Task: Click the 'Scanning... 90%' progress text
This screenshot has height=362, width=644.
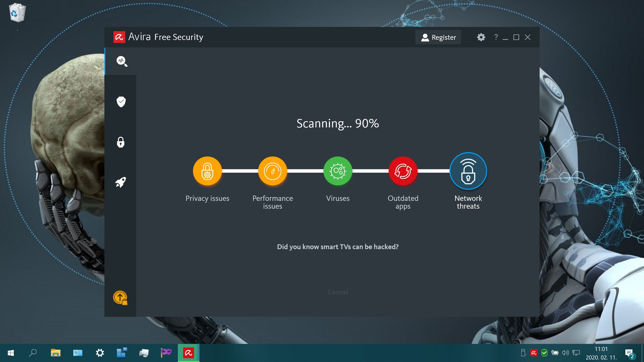Action: click(x=338, y=123)
